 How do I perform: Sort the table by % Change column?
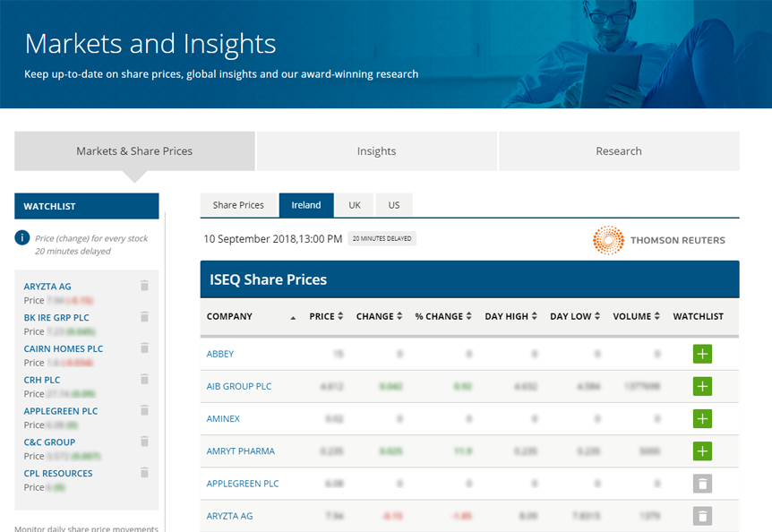[443, 316]
